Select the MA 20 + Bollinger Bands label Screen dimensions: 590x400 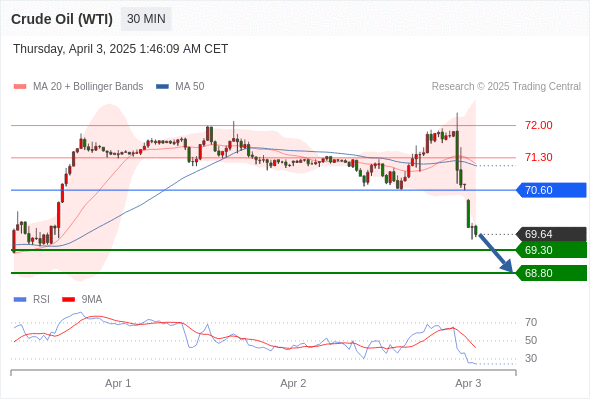(88, 87)
